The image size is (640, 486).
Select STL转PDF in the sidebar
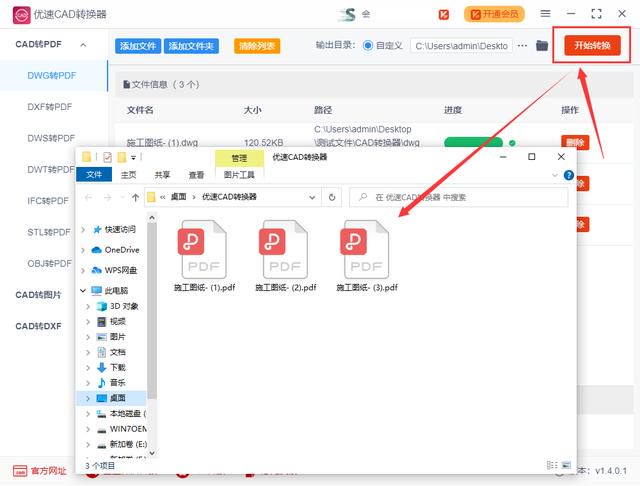point(49,232)
